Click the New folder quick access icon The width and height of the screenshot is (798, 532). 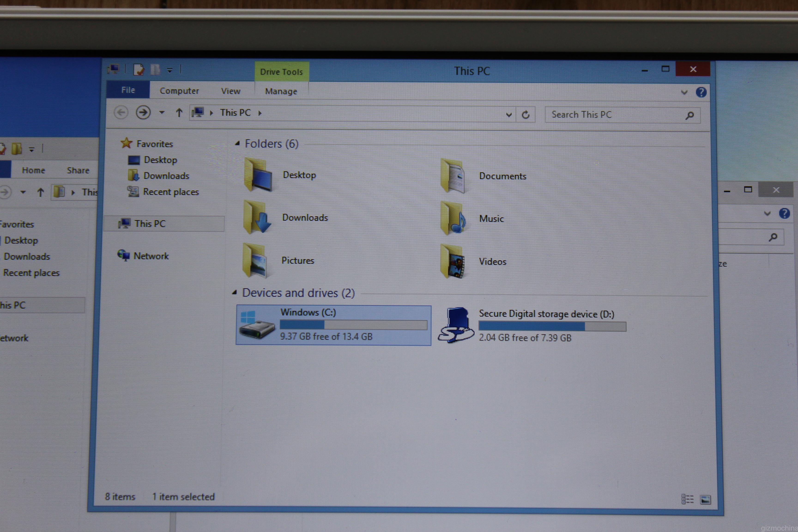click(155, 70)
